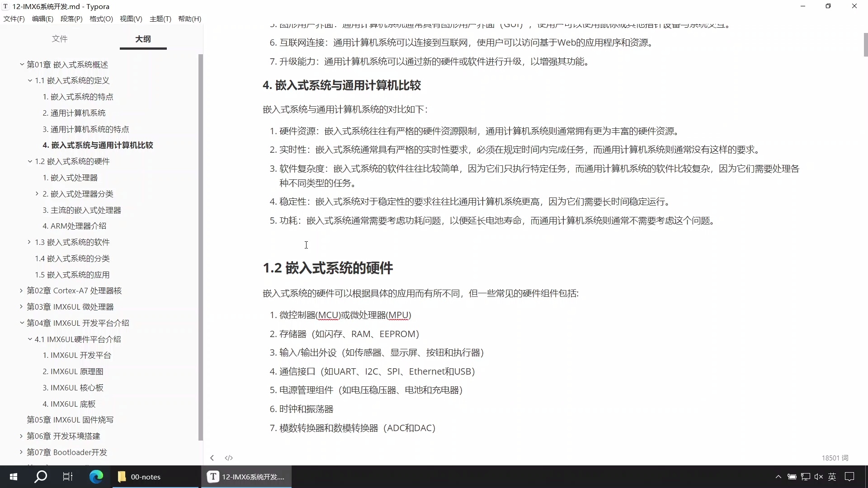Expand 1.3 嵌入式系统的软件 outline node
This screenshot has width=868, height=488.
pos(29,242)
